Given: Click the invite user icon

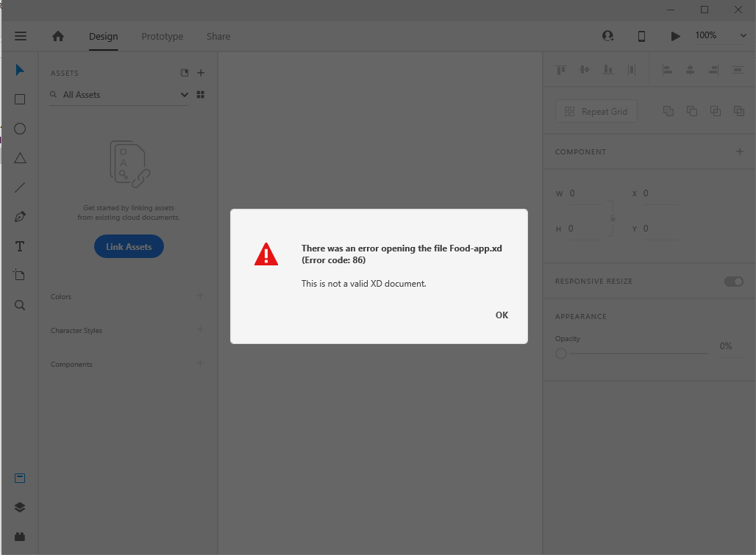Looking at the screenshot, I should [x=608, y=36].
